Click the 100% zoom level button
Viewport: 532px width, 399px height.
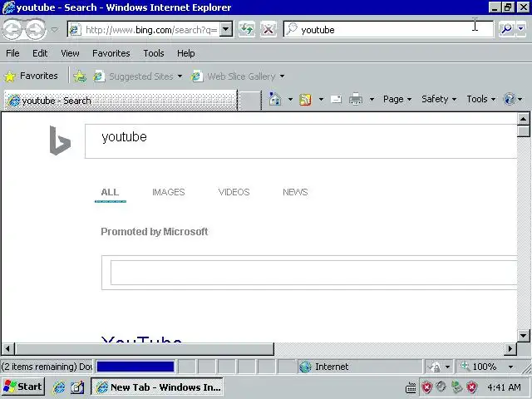(x=480, y=367)
